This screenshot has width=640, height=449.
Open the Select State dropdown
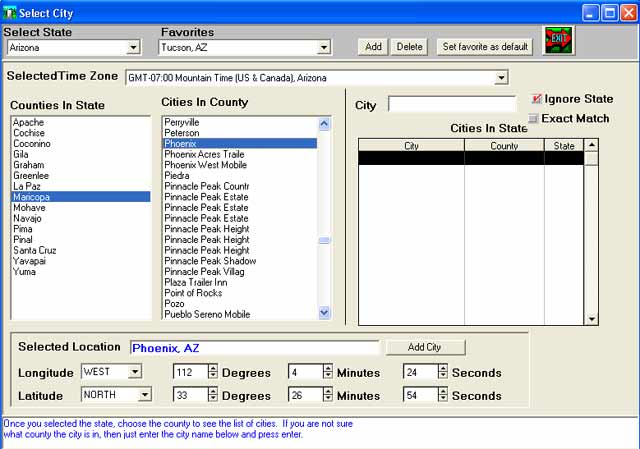tap(133, 47)
